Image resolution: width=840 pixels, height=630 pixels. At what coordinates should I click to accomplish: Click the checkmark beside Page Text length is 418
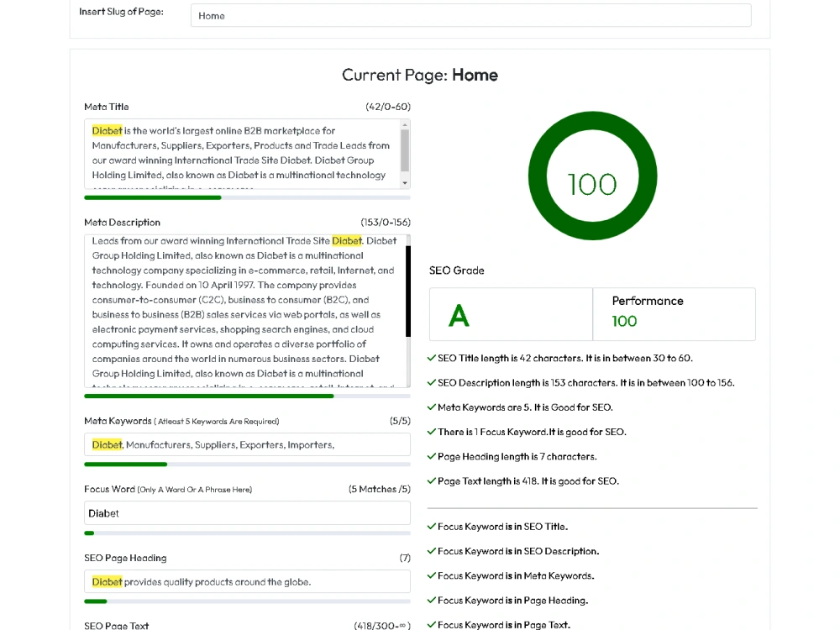431,481
